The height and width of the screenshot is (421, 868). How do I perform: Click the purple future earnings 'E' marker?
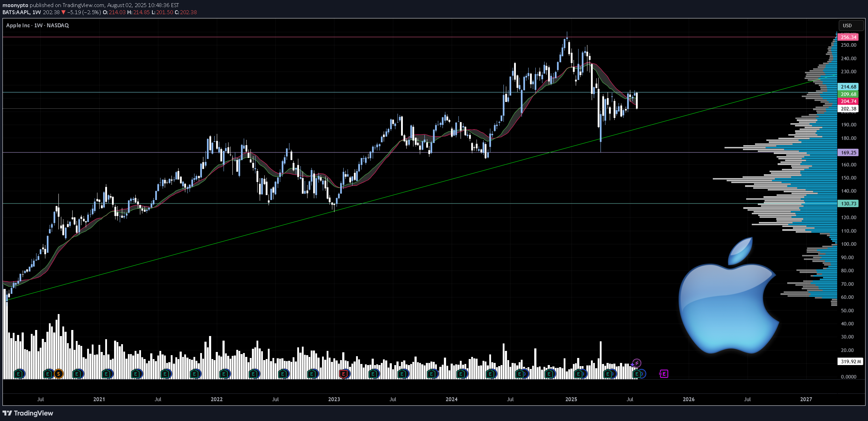tap(664, 374)
